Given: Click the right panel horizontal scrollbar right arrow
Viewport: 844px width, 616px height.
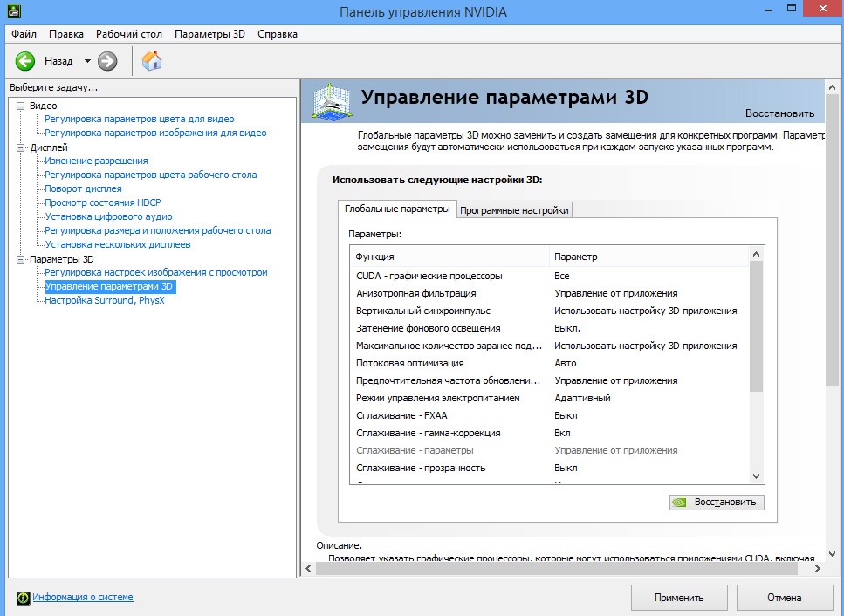Looking at the screenshot, I should [818, 568].
